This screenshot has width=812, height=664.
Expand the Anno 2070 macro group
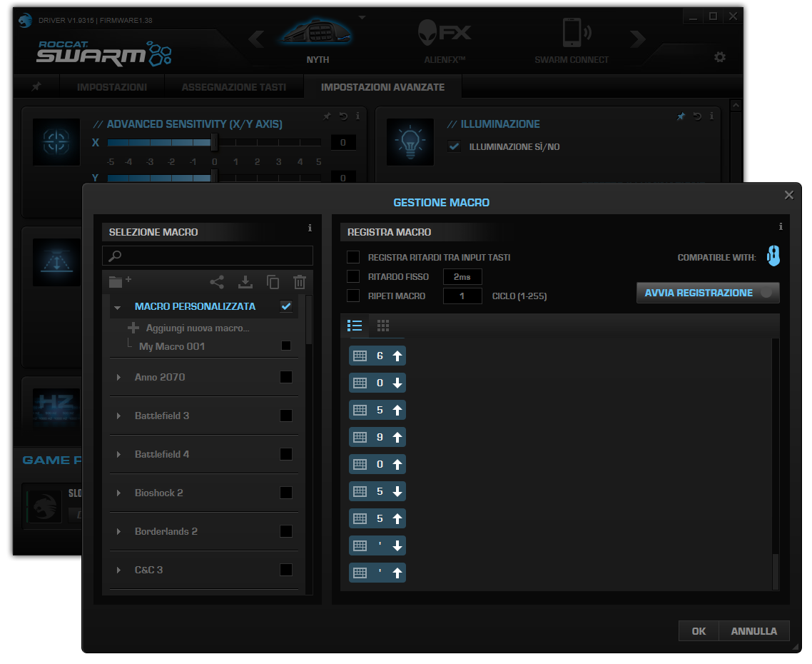[118, 378]
